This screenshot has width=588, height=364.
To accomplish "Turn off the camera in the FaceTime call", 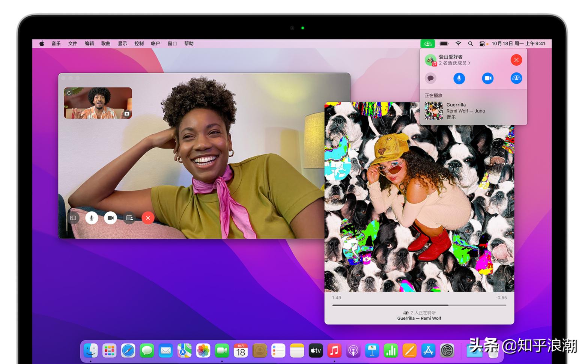I will point(110,218).
